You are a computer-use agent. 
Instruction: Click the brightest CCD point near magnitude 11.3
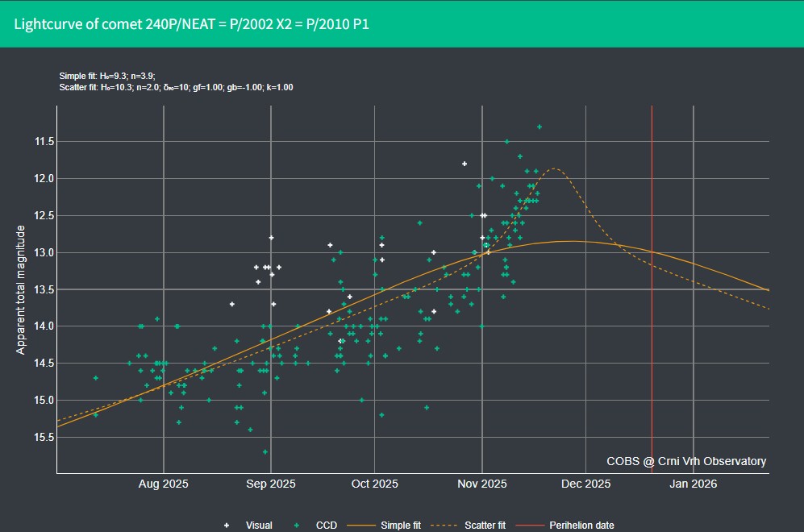click(539, 127)
